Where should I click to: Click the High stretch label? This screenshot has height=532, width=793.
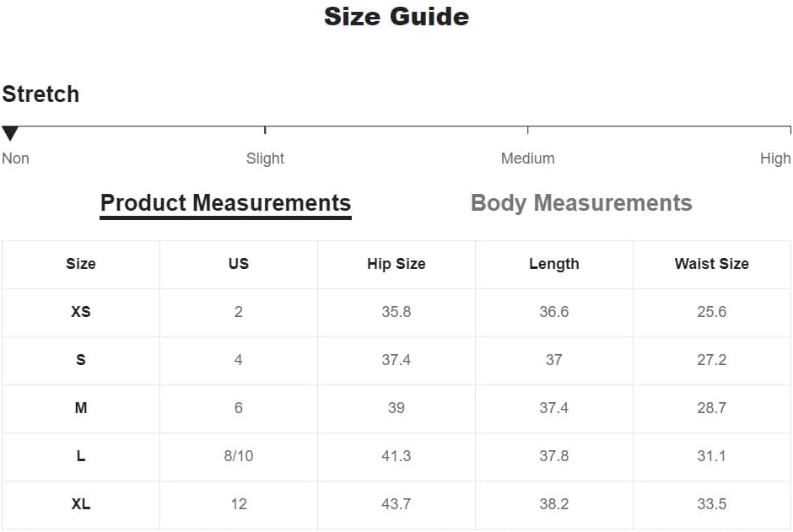tap(775, 159)
